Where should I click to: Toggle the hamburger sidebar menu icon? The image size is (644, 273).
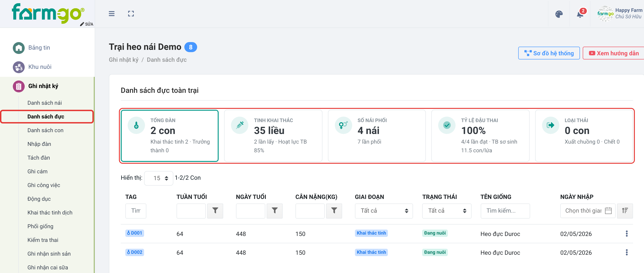[112, 13]
